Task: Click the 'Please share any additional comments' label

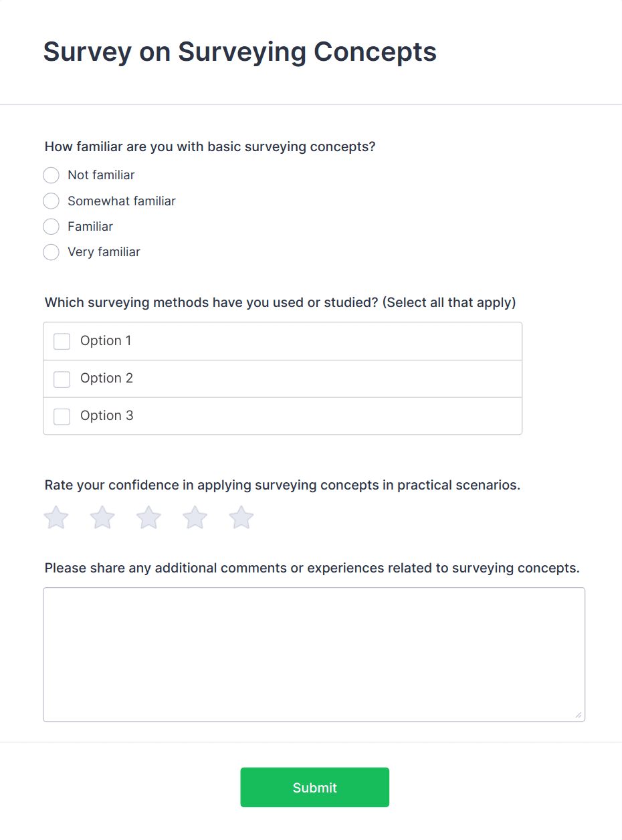Action: click(x=312, y=568)
